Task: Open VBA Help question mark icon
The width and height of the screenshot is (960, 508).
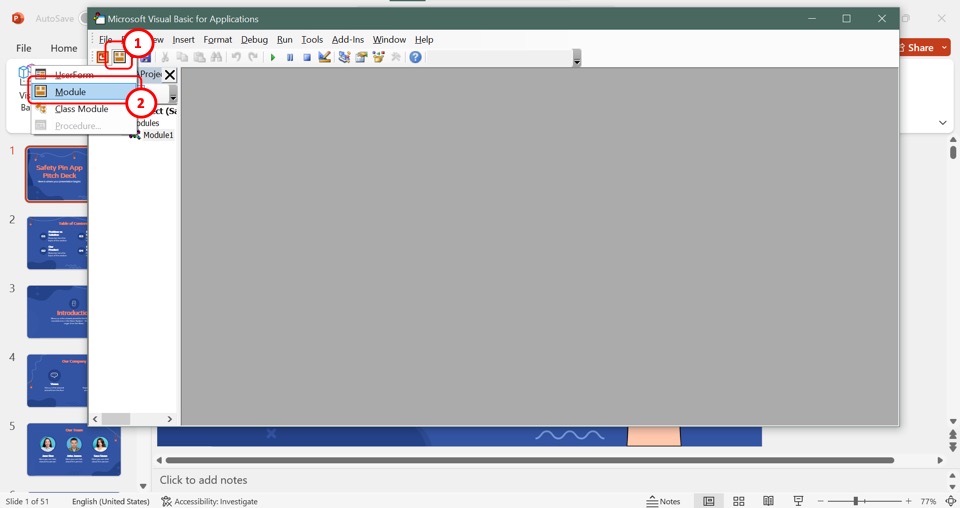Action: point(416,58)
